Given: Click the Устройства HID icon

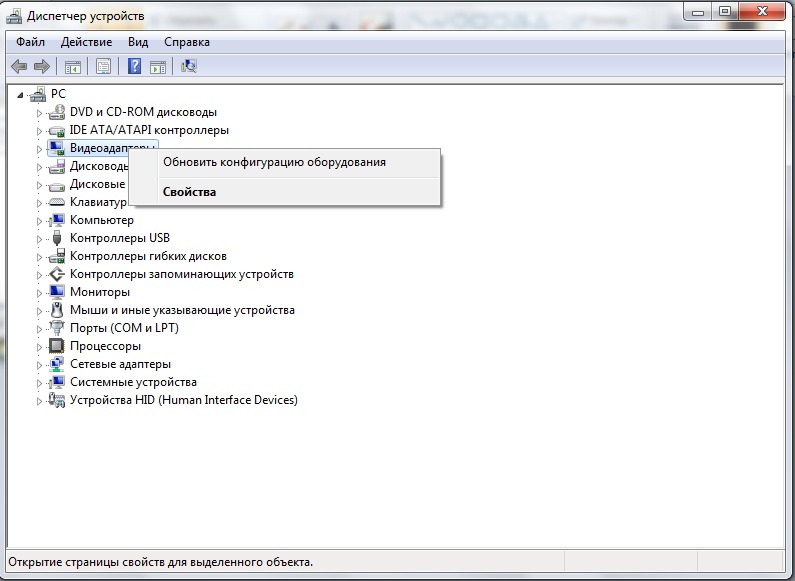Looking at the screenshot, I should [57, 400].
